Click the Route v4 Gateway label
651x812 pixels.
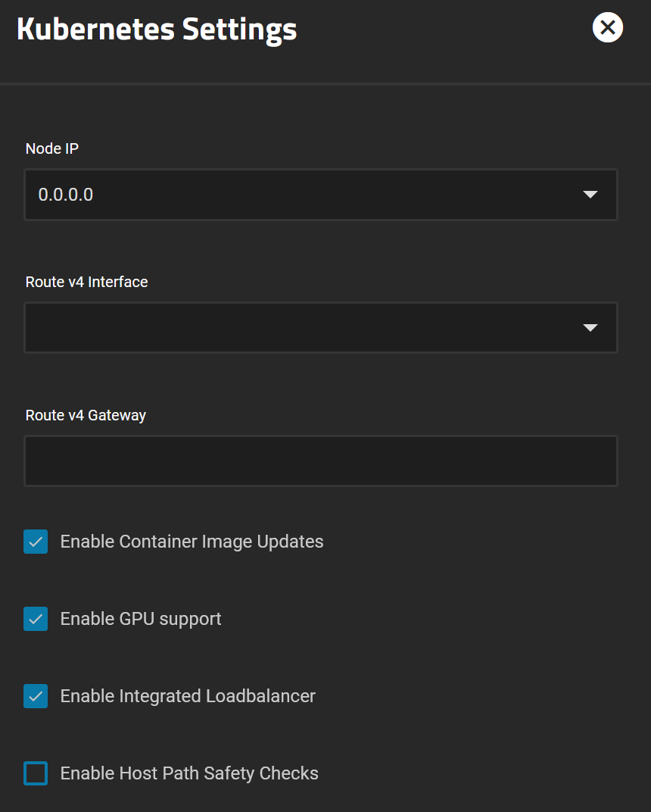pyautogui.click(x=86, y=415)
